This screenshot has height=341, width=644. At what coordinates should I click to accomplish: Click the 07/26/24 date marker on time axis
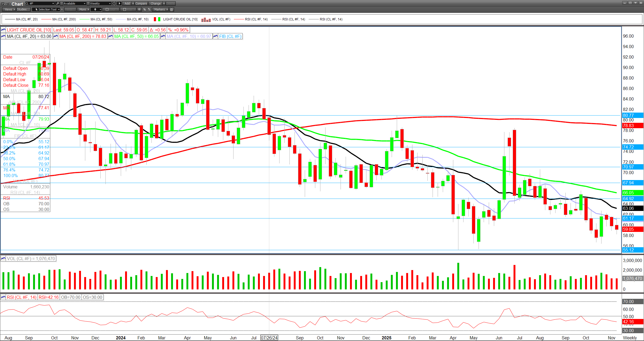coord(269,338)
